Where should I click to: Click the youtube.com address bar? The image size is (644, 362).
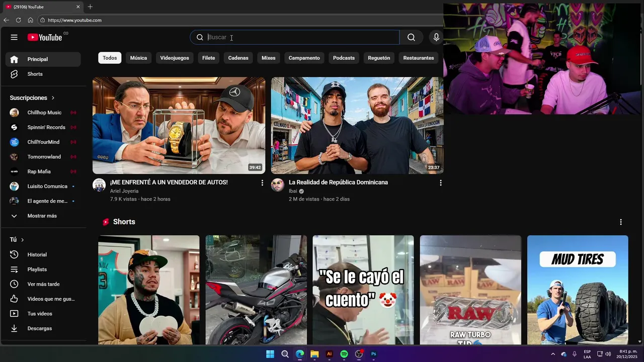click(x=242, y=20)
